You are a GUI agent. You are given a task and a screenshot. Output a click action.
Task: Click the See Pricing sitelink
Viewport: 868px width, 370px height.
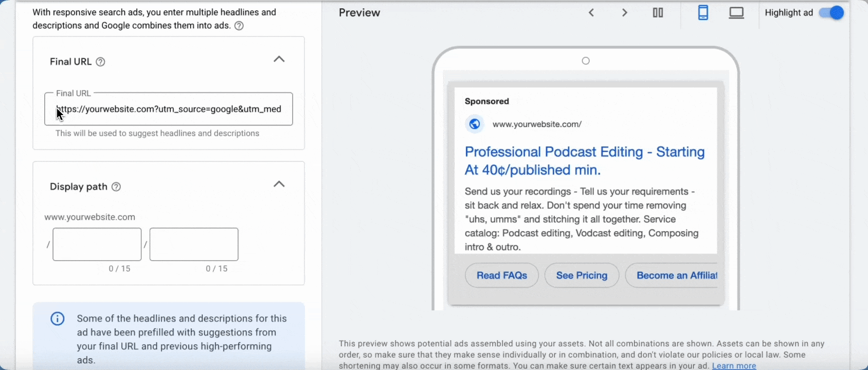582,276
